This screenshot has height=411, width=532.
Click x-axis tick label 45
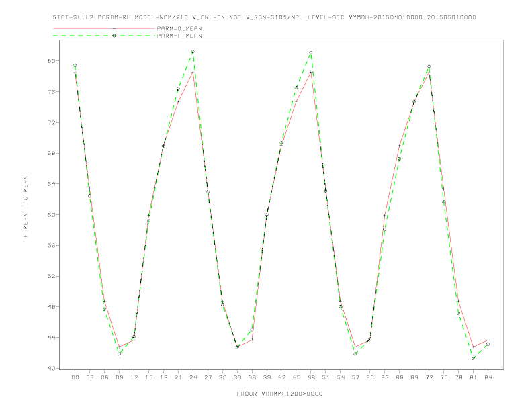(x=296, y=377)
